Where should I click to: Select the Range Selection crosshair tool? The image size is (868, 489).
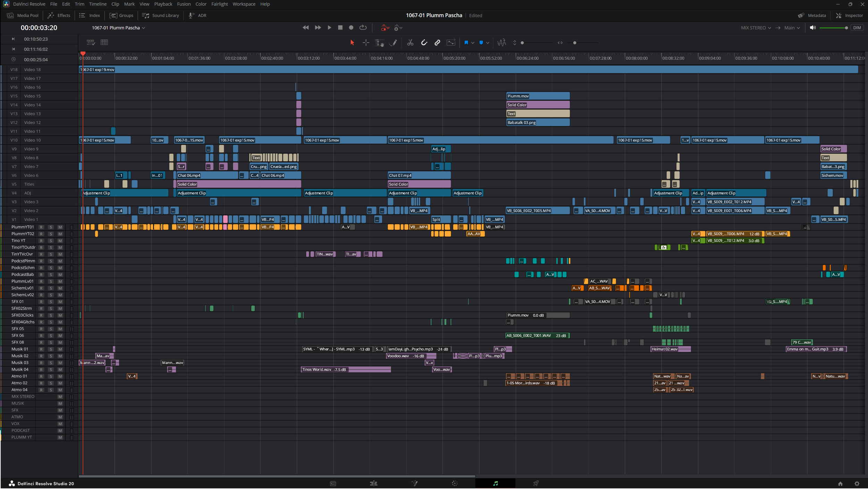point(366,42)
